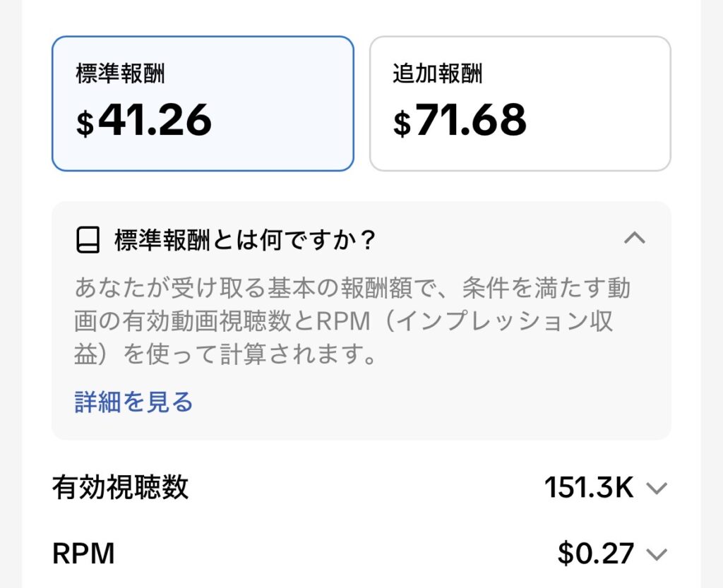This screenshot has width=723, height=588.
Task: Expand the RPM chevron arrow
Action: pyautogui.click(x=657, y=554)
